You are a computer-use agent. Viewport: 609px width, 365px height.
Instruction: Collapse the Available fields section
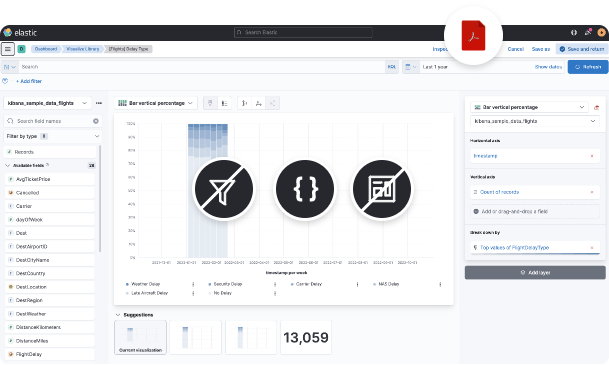(7, 165)
